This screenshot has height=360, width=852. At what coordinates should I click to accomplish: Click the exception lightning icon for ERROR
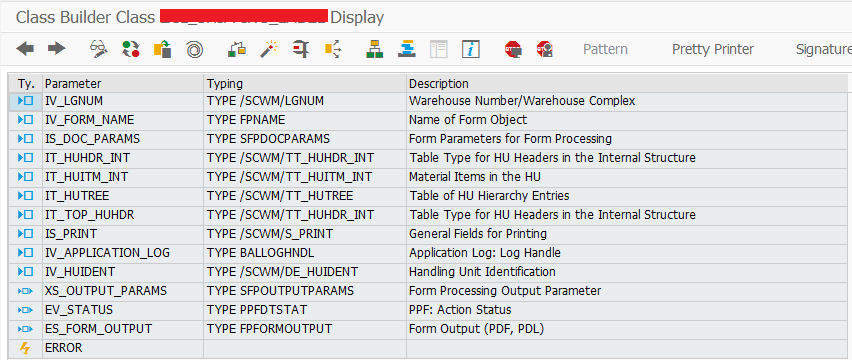click(24, 348)
